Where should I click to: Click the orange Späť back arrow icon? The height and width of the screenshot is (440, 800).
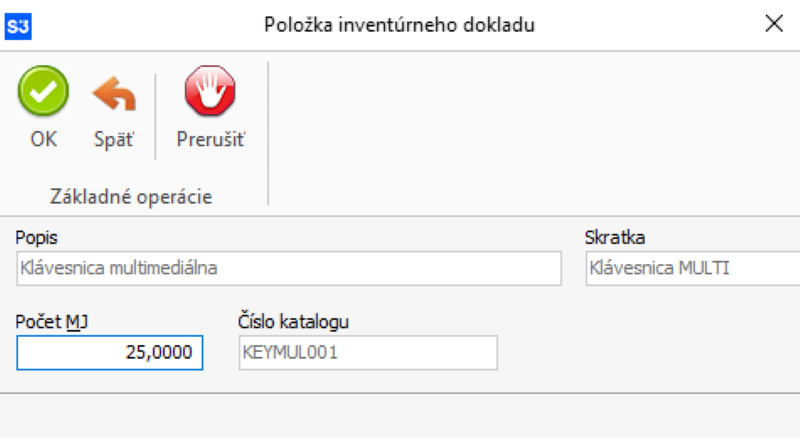[x=114, y=96]
